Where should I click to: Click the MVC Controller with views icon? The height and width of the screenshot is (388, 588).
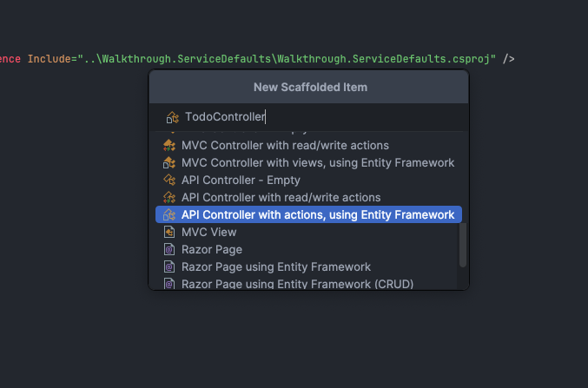[170, 162]
